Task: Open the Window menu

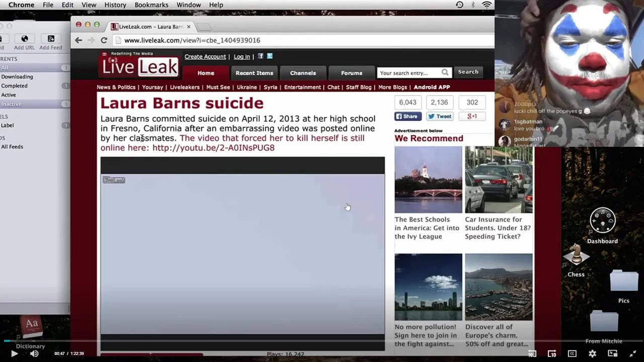Action: (x=189, y=5)
